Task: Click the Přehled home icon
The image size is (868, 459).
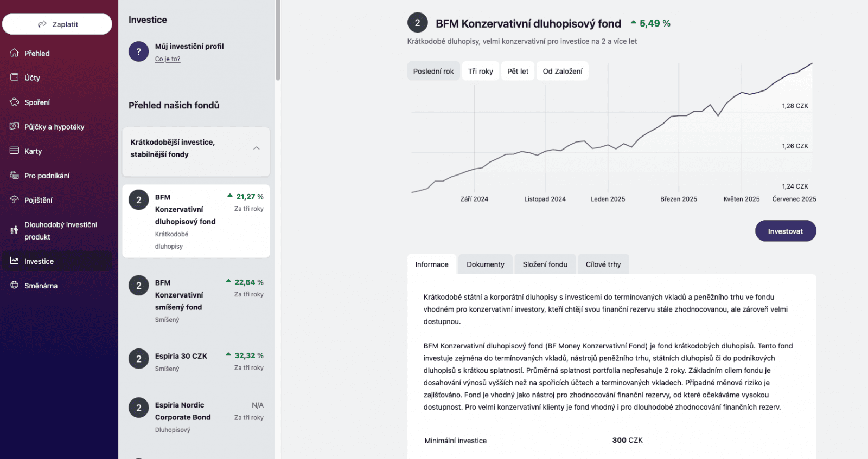Action: [14, 53]
